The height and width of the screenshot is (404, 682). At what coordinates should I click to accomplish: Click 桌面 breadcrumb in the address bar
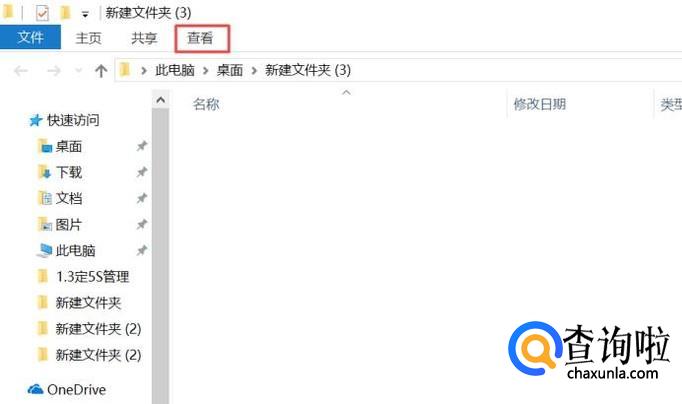point(230,70)
